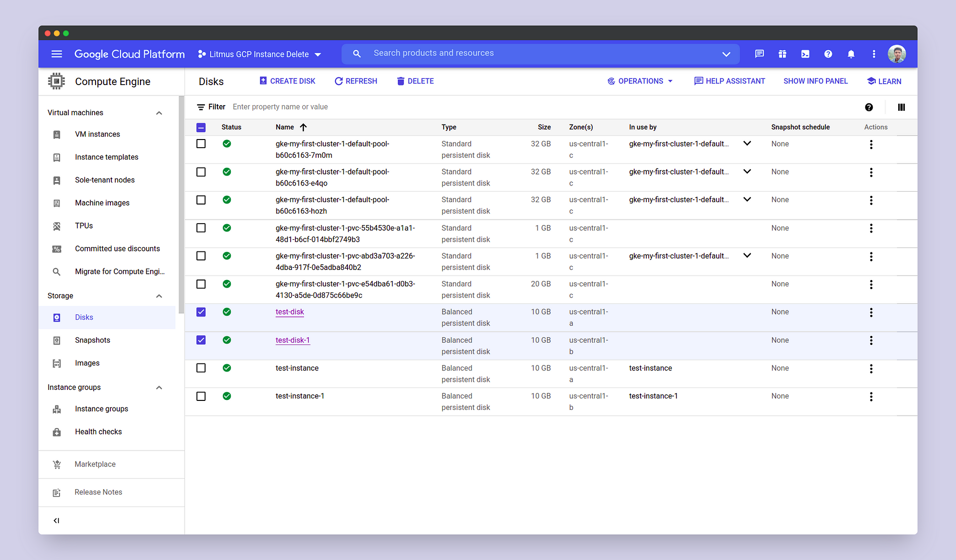Screen dimensions: 956x560
Task: Check the pvc-abd3a703 disk checkbox
Action: [x=201, y=256]
